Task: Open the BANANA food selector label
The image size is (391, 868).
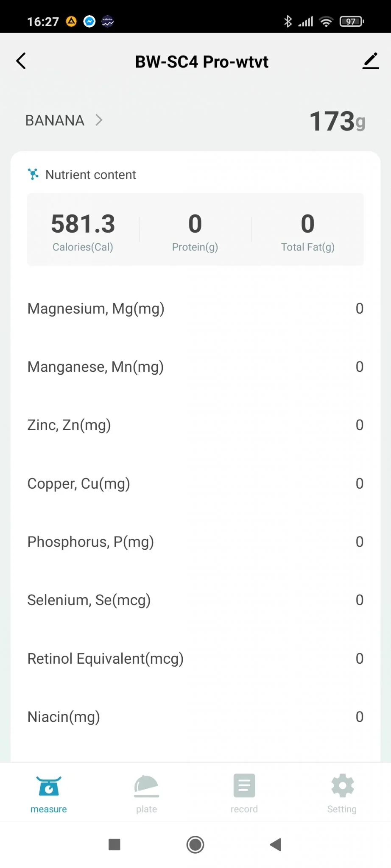Action: click(55, 120)
